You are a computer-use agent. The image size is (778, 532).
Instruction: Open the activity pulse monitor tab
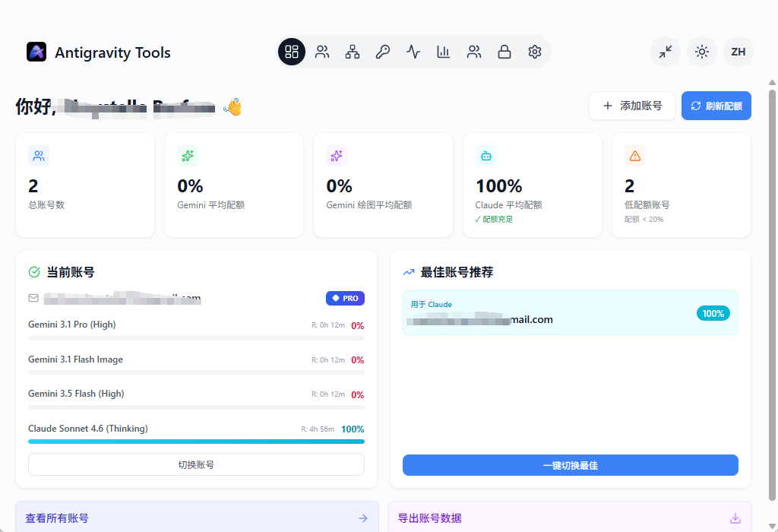[x=413, y=52]
